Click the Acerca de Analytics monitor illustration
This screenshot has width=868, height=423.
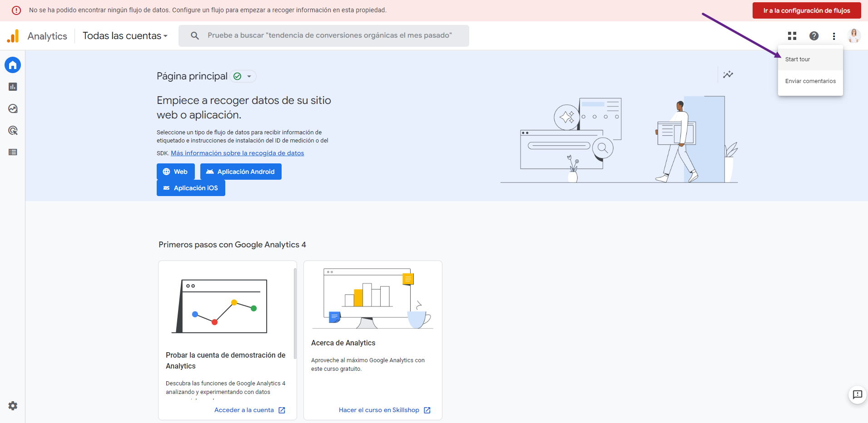[x=372, y=298]
